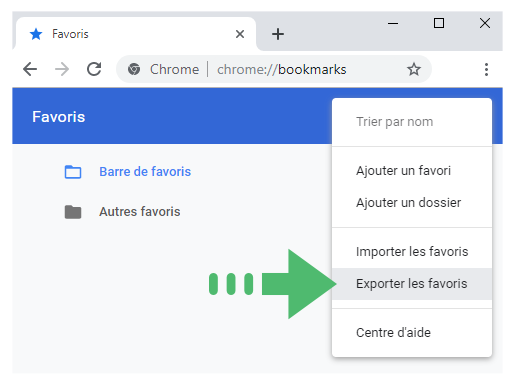This screenshot has width=514, height=381.
Task: Reload the bookmarks page
Action: pyautogui.click(x=94, y=69)
